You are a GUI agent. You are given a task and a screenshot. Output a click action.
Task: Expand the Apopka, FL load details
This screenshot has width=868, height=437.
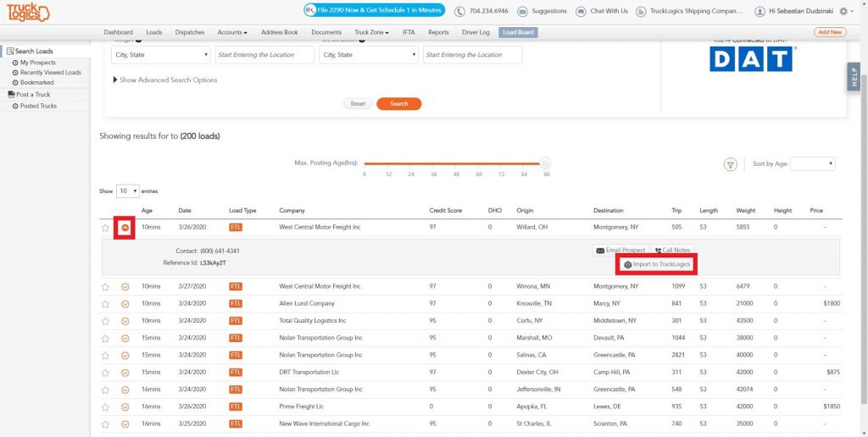125,407
